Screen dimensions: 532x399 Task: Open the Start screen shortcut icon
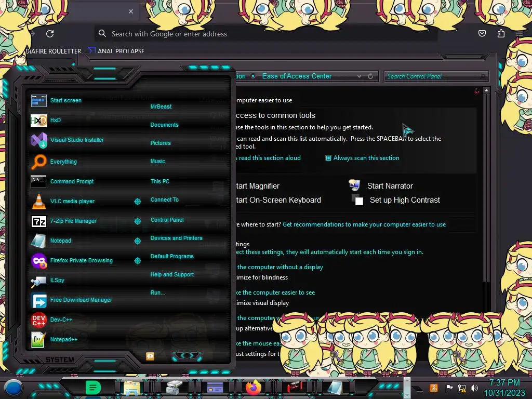pyautogui.click(x=38, y=100)
